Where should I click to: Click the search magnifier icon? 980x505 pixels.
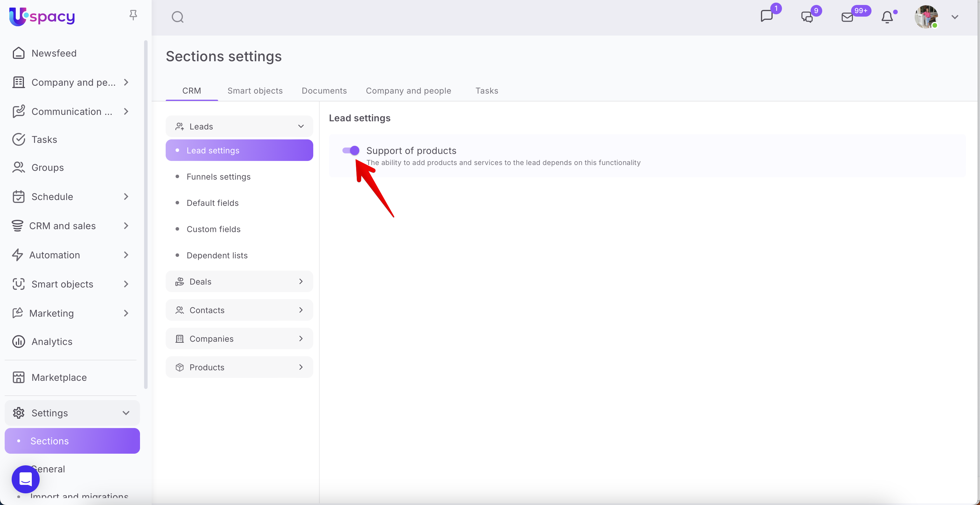(x=177, y=17)
